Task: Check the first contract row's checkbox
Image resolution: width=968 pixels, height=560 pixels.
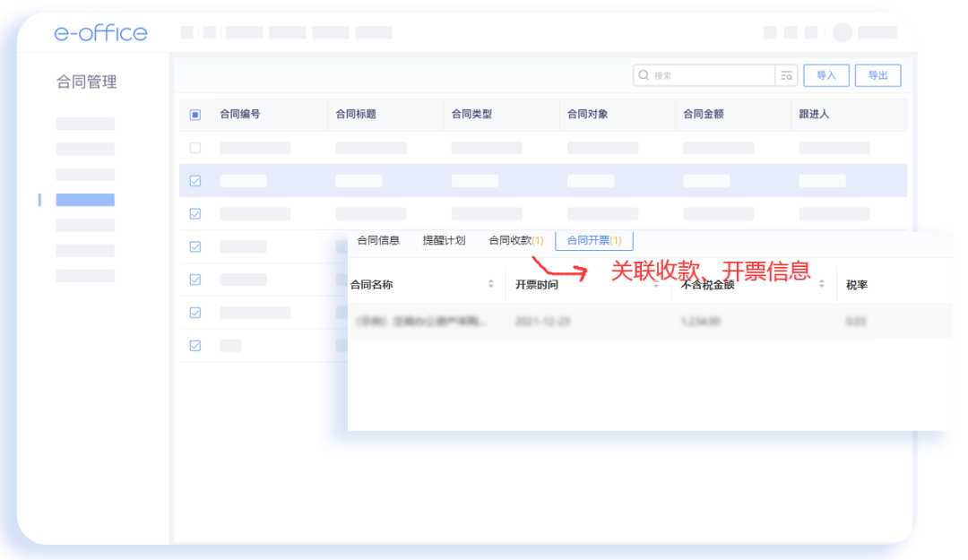Action: tap(194, 147)
